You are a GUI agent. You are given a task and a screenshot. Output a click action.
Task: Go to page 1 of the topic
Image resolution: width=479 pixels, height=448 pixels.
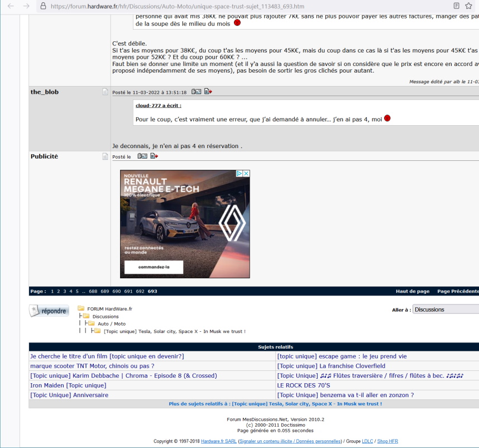tap(52, 291)
